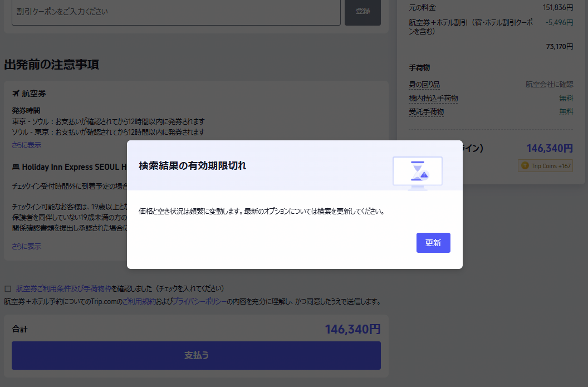This screenshot has width=588, height=387.
Task: Click the 手荷物 section heading
Action: pyautogui.click(x=419, y=67)
